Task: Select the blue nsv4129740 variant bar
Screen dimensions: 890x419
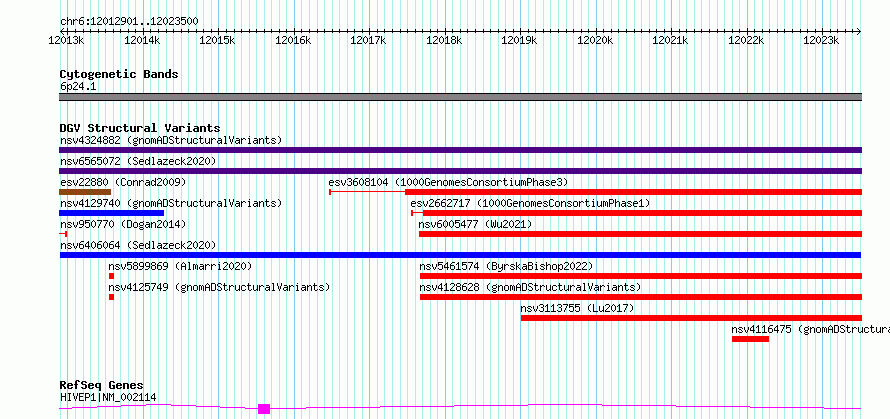Action: (111, 213)
